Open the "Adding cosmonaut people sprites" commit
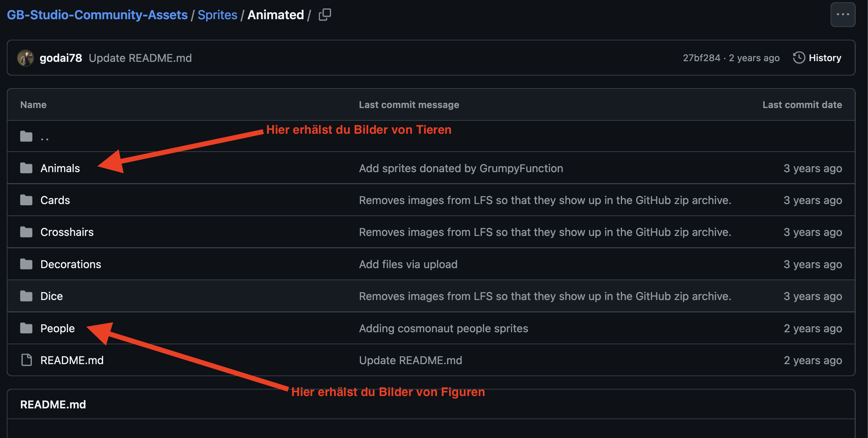868x438 pixels. [443, 328]
